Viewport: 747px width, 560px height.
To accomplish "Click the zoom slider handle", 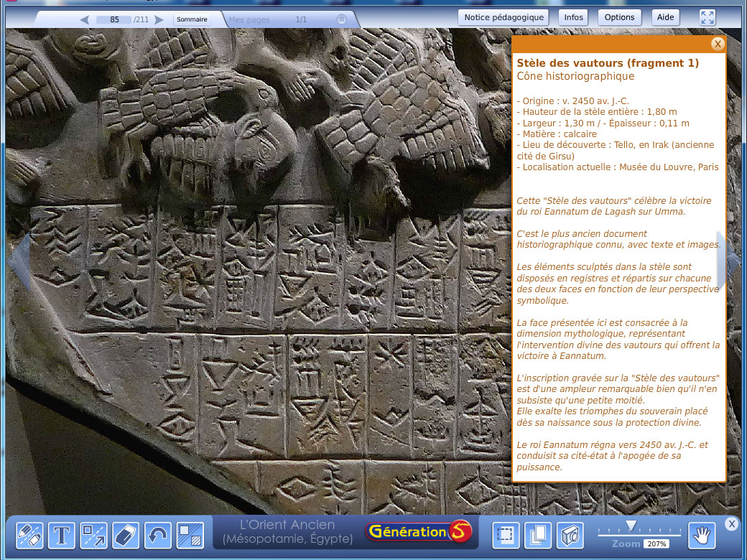I will (x=631, y=526).
